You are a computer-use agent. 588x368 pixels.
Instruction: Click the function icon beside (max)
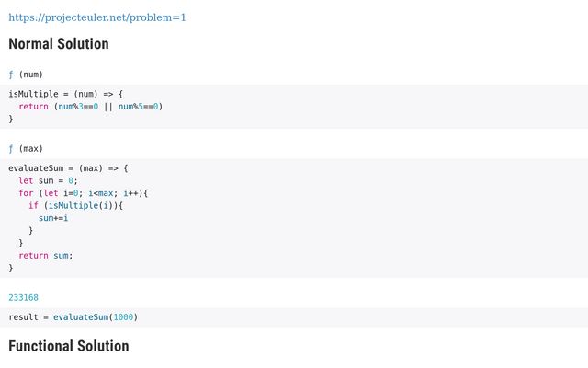[x=11, y=149]
